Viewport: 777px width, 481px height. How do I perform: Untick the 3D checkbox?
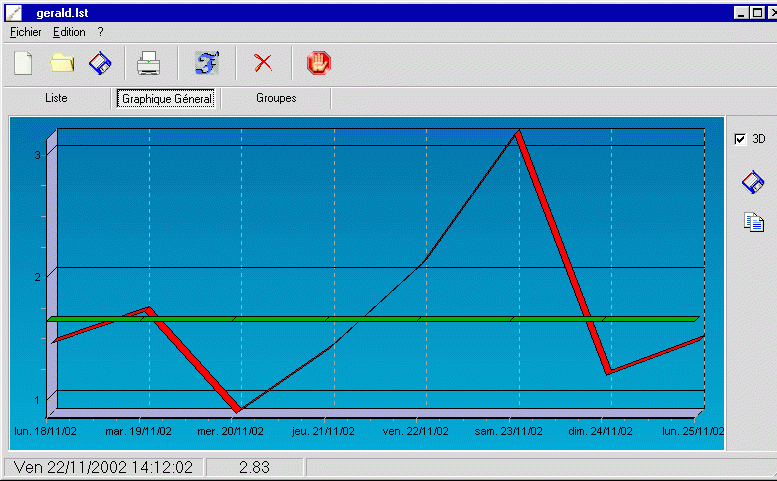[740, 139]
